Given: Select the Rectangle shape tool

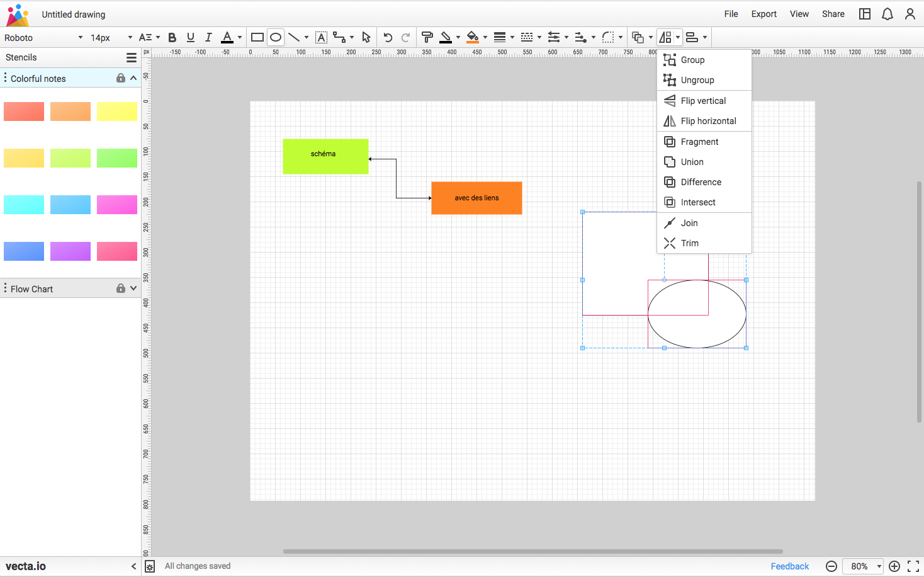Looking at the screenshot, I should [257, 38].
